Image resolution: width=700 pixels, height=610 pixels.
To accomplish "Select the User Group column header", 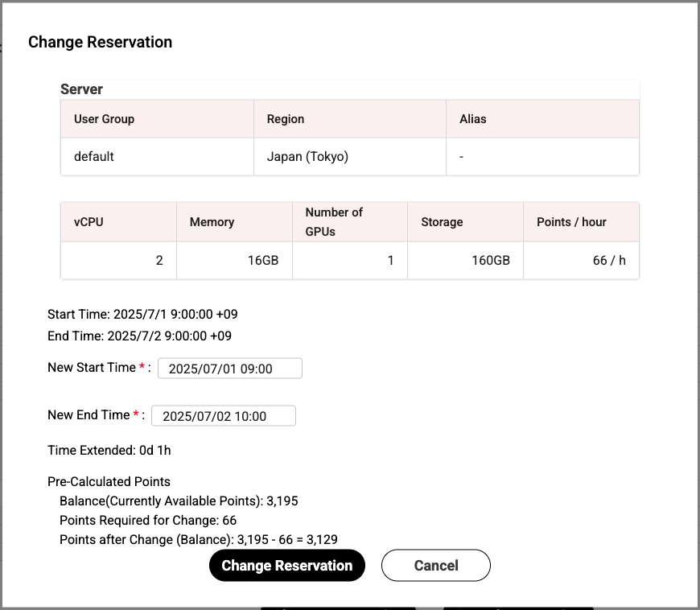I will (x=105, y=119).
